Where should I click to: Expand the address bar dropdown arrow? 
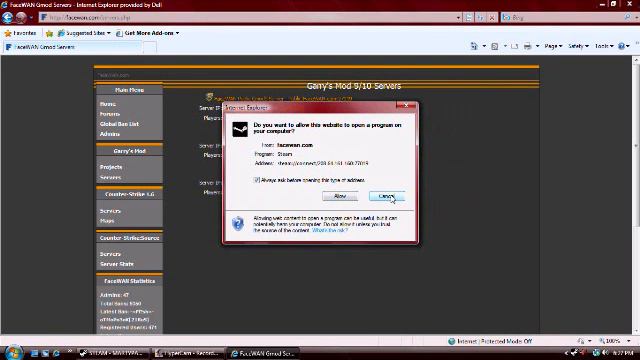tap(458, 18)
